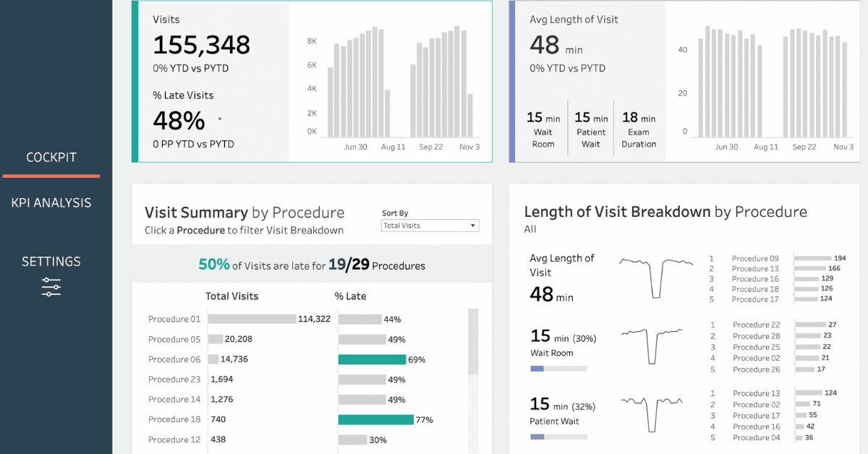Image resolution: width=868 pixels, height=454 pixels.
Task: Click the Patient Wait 32% progress bar
Action: [x=558, y=437]
